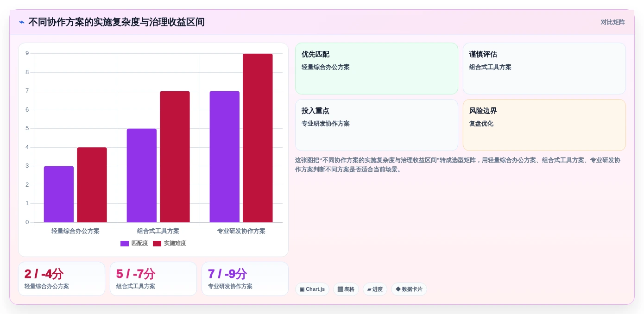The image size is (644, 314).
Task: Open the 5 / -7分 score card
Action: [153, 279]
